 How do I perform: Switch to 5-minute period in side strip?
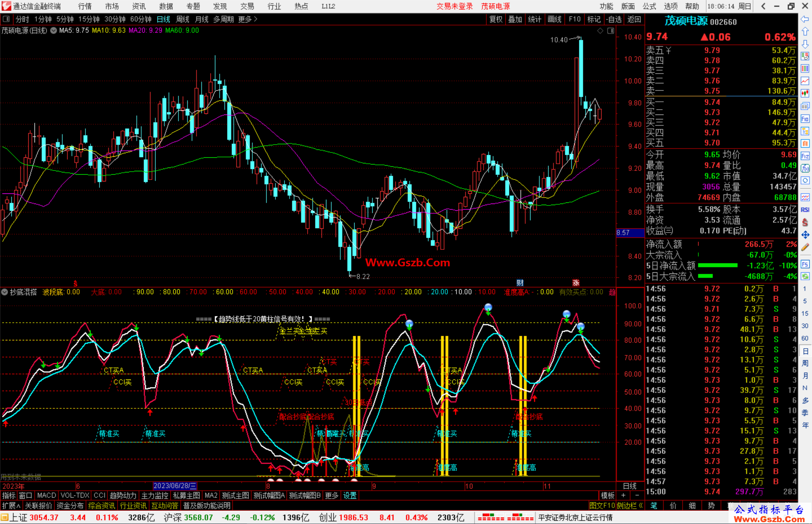(x=804, y=301)
